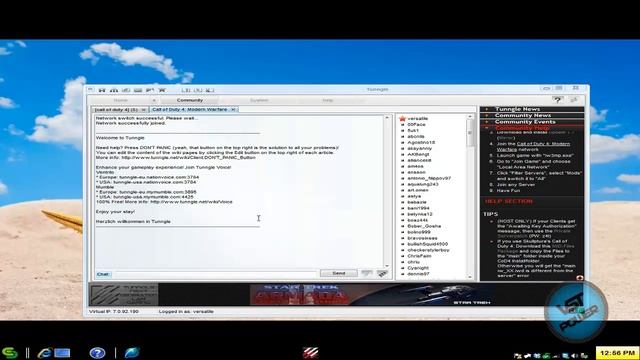Click the middle icon in the second toolbar group

coord(198,90)
